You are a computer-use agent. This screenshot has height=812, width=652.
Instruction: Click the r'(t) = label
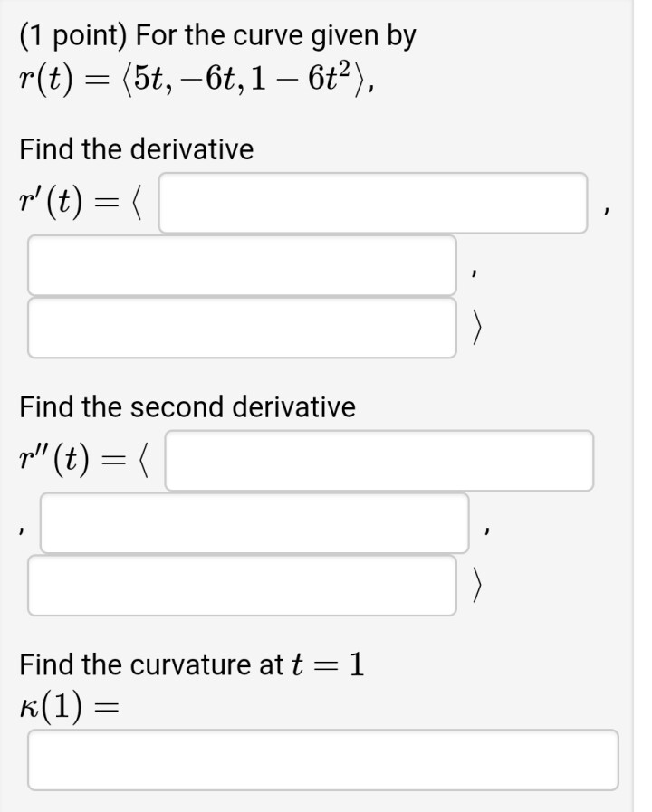pyautogui.click(x=81, y=203)
